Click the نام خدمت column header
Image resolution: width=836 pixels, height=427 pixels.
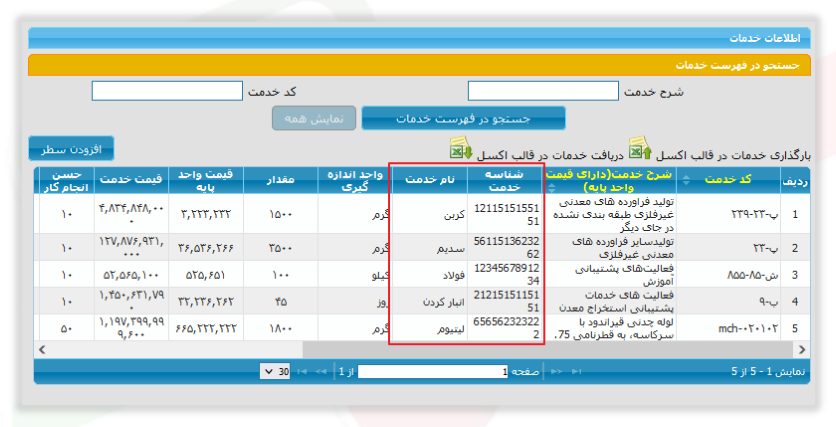(430, 180)
